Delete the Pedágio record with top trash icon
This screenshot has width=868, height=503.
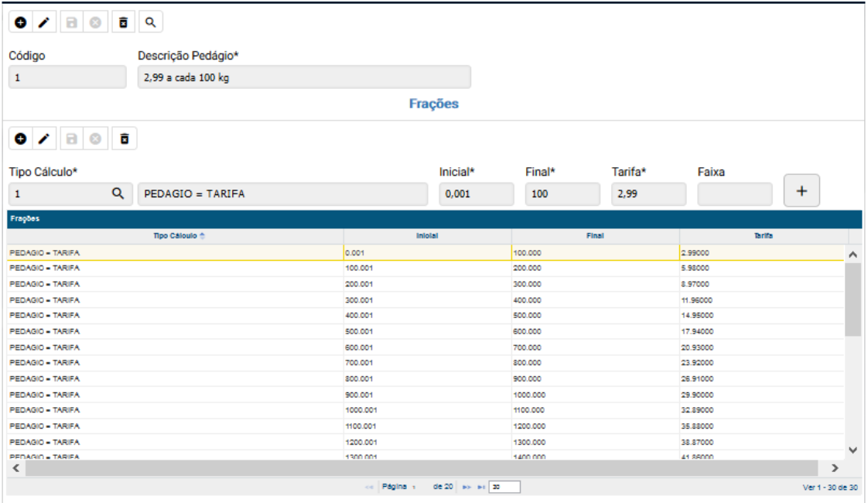coord(123,23)
